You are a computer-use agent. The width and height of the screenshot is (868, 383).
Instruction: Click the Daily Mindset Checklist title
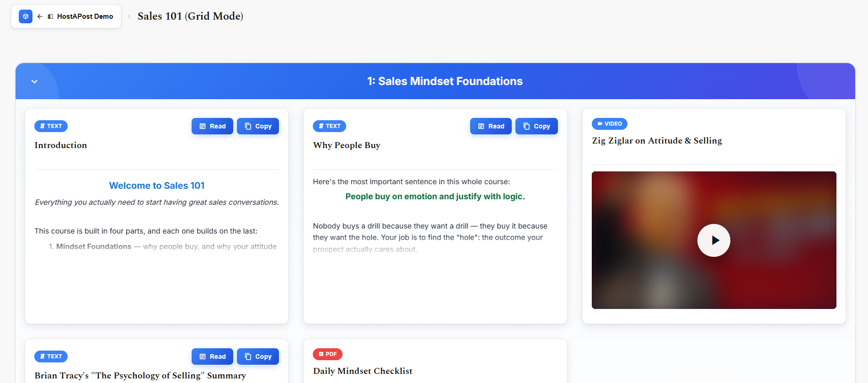click(363, 371)
